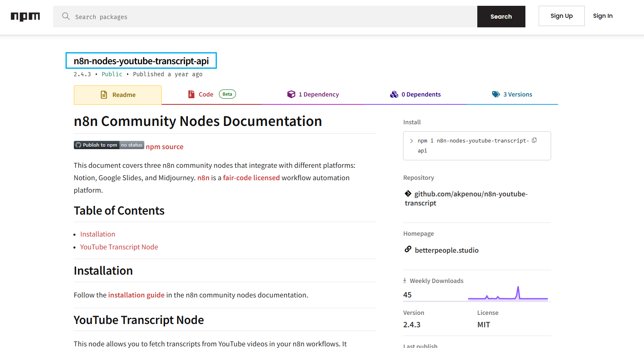Viewport: 644px width, 348px height.
Task: Click the npm logo
Action: pyautogui.click(x=25, y=17)
